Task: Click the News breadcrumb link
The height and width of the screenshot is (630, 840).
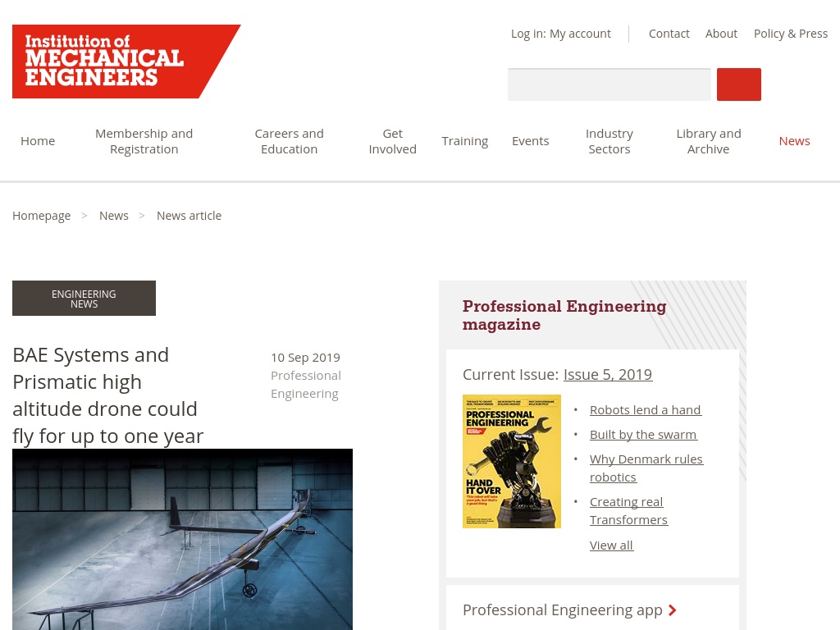Action: click(x=113, y=216)
